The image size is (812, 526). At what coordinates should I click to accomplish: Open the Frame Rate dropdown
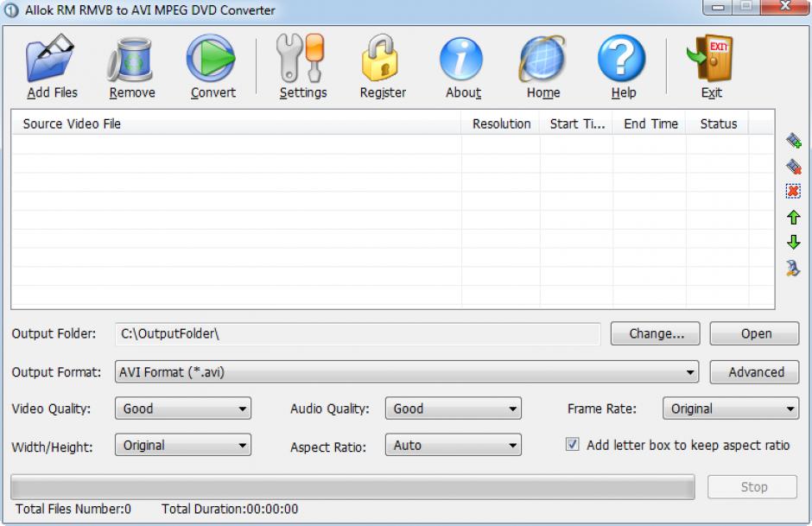pos(731,409)
